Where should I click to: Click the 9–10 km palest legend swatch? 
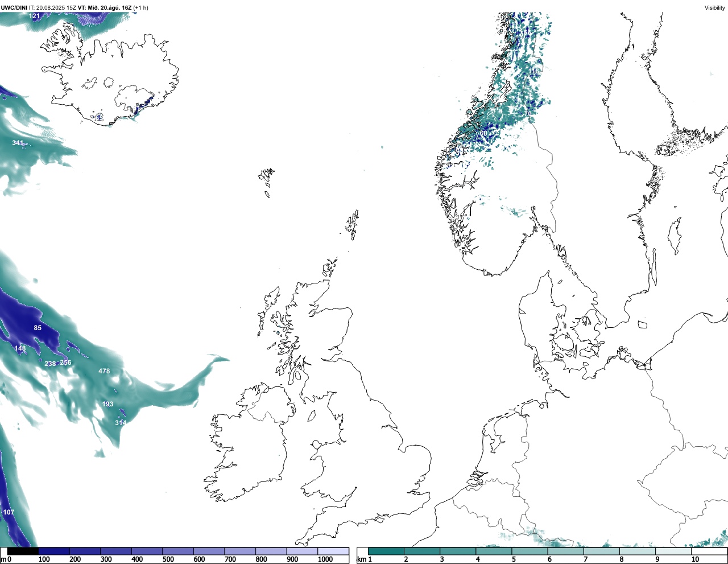pyautogui.click(x=674, y=551)
